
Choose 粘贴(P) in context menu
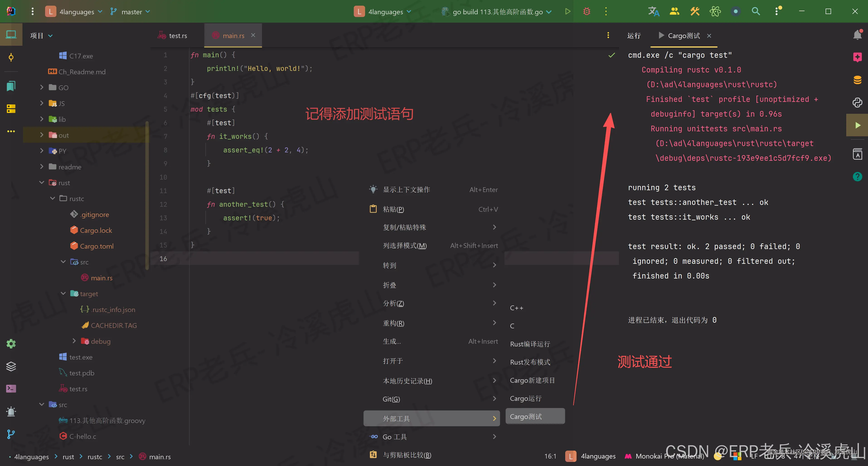pyautogui.click(x=393, y=209)
